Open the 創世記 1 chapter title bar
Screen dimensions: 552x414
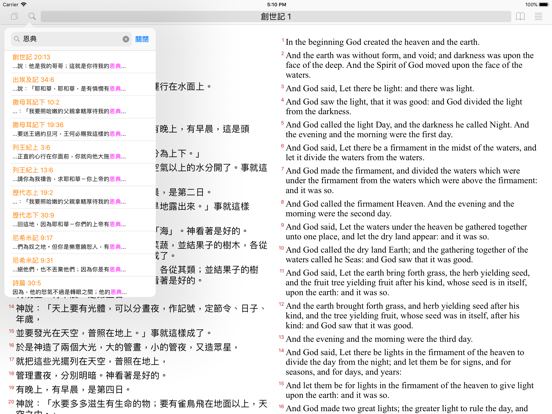pyautogui.click(x=276, y=17)
